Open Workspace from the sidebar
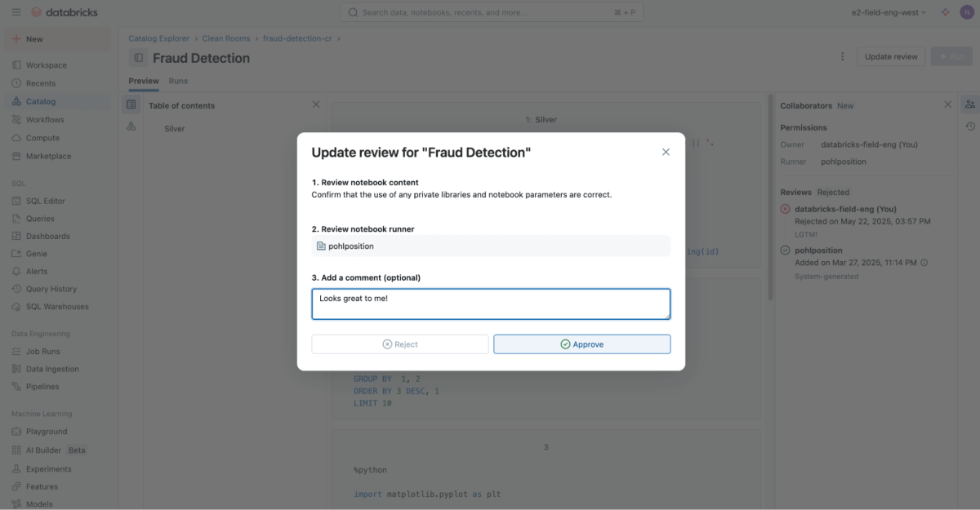This screenshot has height=510, width=980. point(47,65)
